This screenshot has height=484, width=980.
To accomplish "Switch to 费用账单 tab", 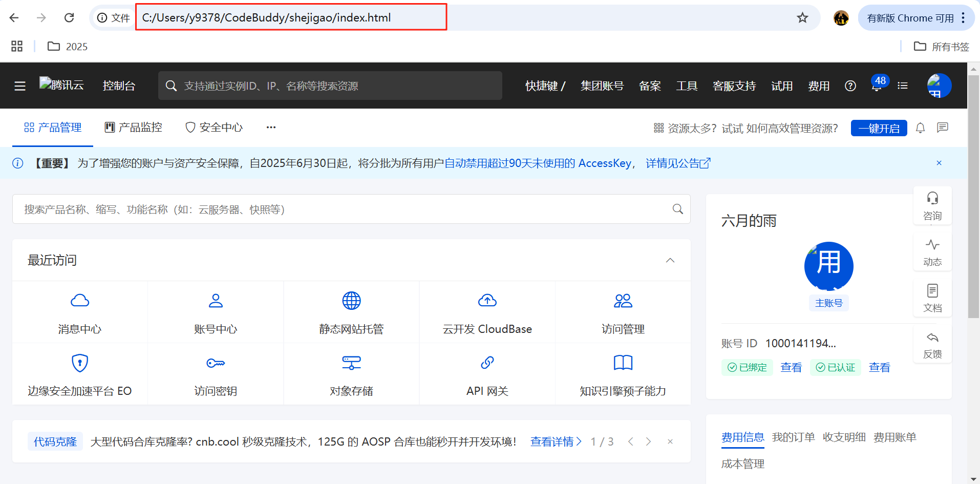I will point(895,437).
